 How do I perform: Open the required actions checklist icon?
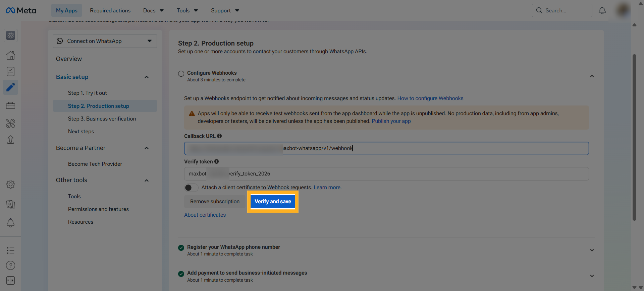coord(10,71)
